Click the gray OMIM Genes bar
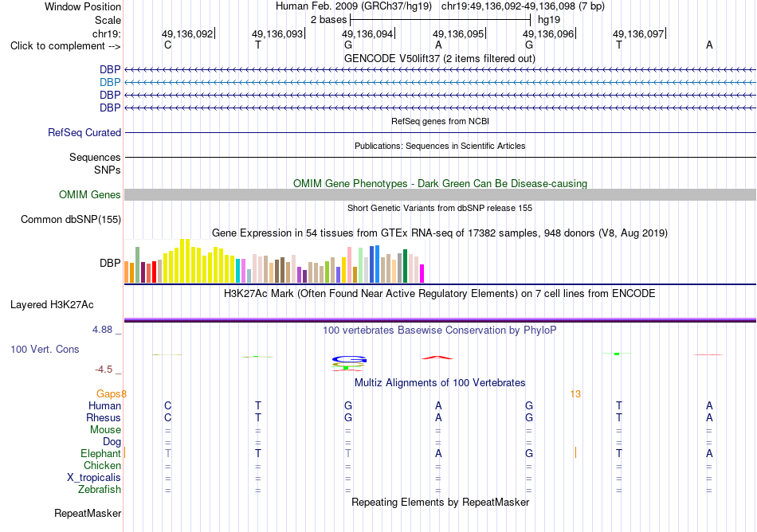 click(440, 194)
